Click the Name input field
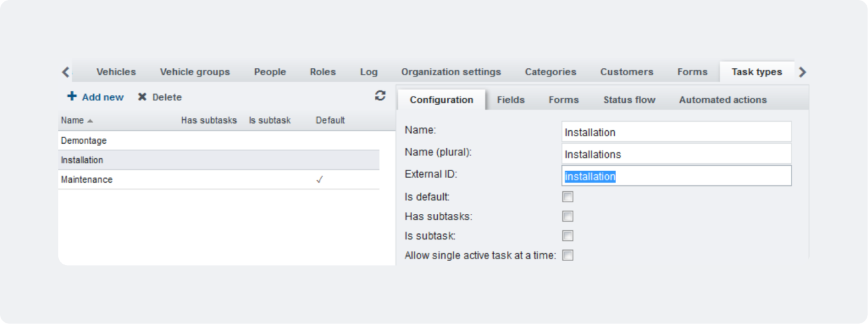The height and width of the screenshot is (324, 868). 676,132
